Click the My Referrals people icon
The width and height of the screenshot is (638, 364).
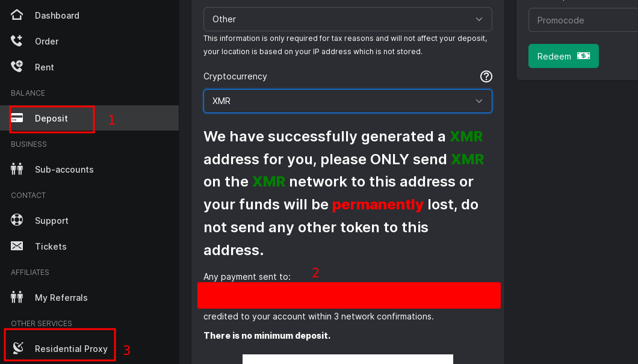[17, 297]
